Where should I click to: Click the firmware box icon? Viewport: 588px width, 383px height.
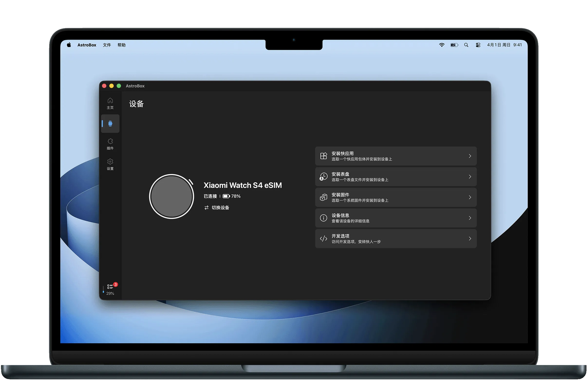pos(324,197)
